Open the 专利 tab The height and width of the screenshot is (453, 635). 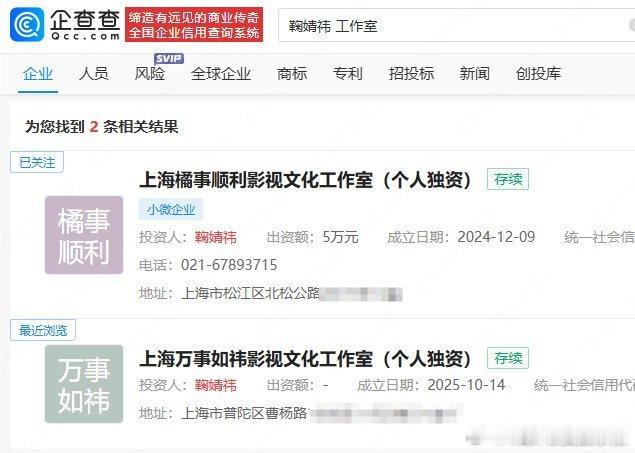347,74
